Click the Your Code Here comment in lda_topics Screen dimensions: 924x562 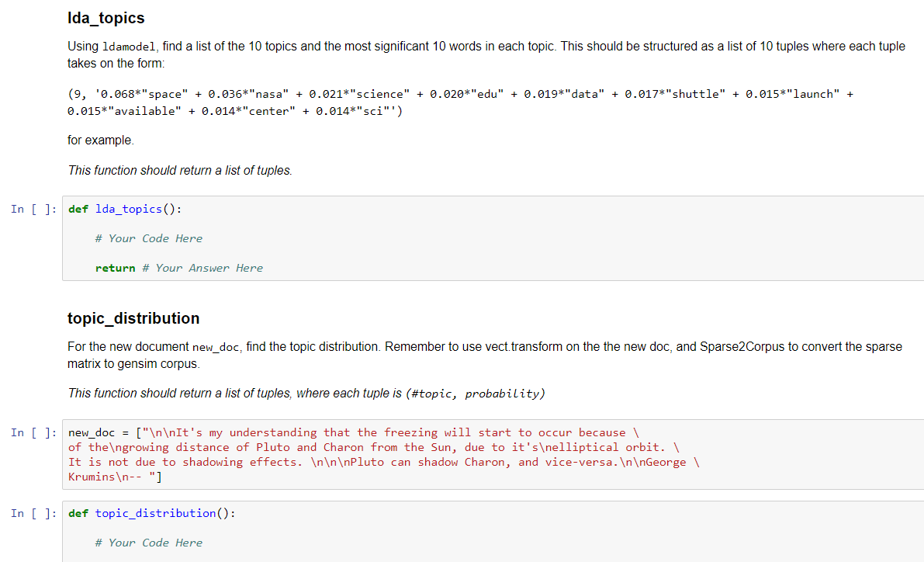pos(149,238)
